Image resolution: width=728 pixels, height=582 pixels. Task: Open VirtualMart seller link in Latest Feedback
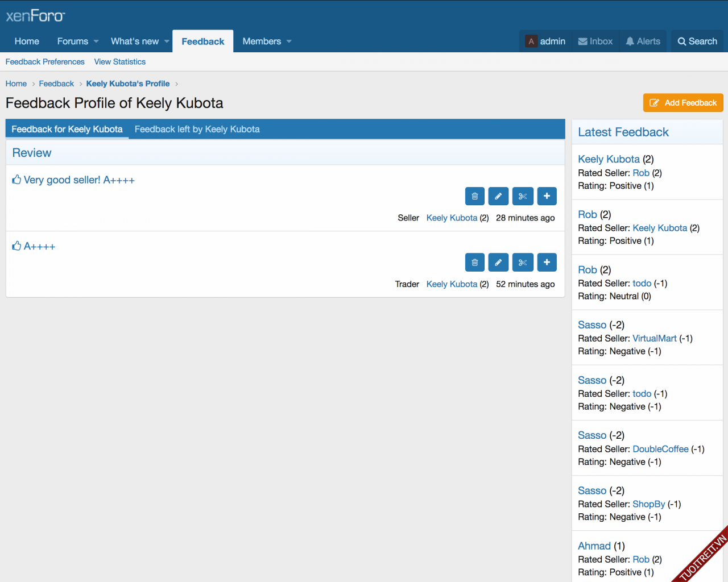(654, 339)
